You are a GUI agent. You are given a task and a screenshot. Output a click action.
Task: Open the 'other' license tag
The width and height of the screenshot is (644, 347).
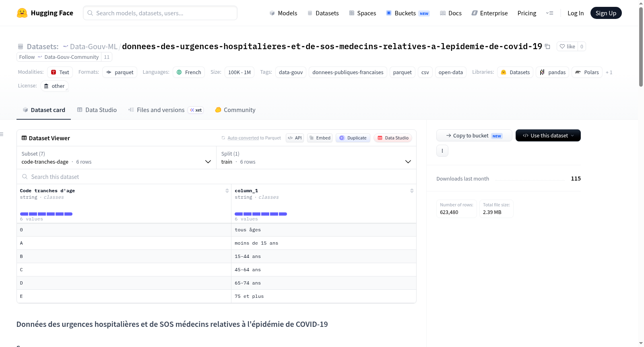pyautogui.click(x=54, y=86)
